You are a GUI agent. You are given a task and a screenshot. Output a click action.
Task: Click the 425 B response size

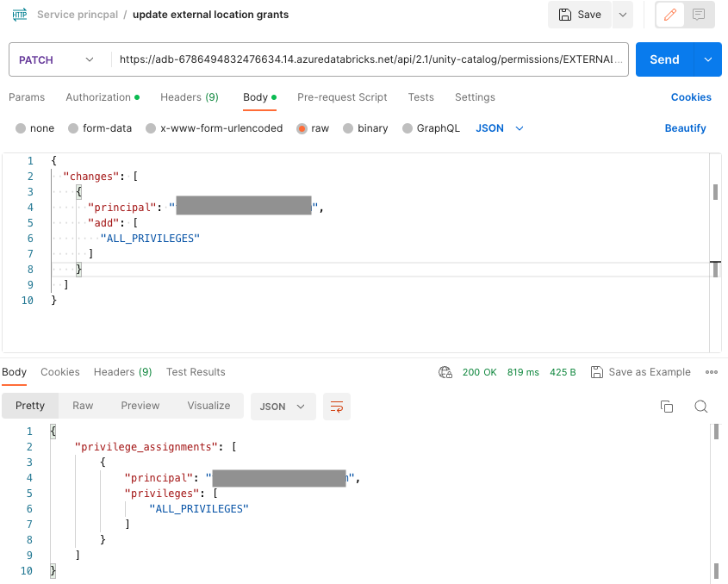coord(563,372)
